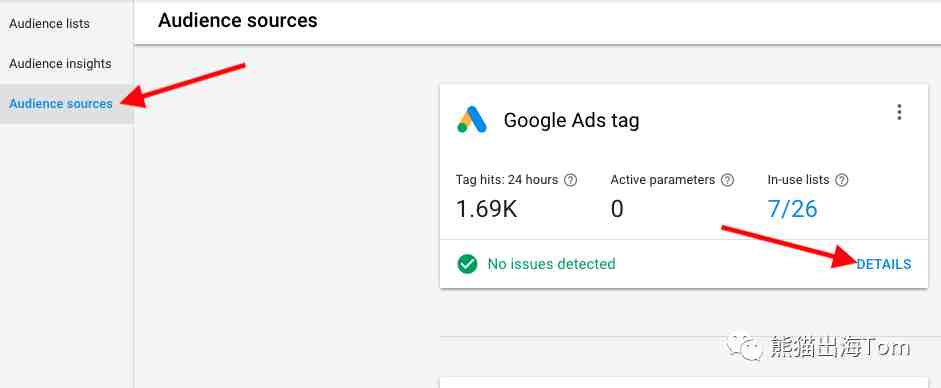Select Audience sources in the sidebar
This screenshot has height=388, width=941.
(61, 104)
